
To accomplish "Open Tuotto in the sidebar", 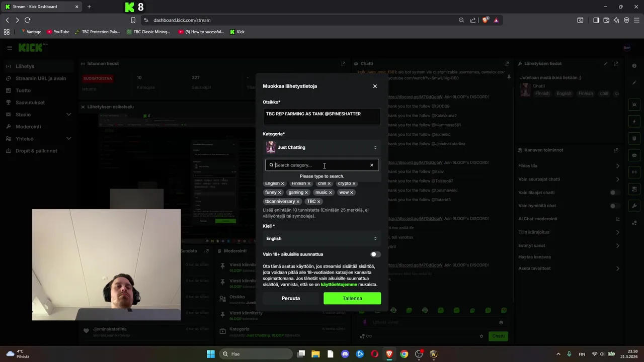I will pyautogui.click(x=38, y=90).
